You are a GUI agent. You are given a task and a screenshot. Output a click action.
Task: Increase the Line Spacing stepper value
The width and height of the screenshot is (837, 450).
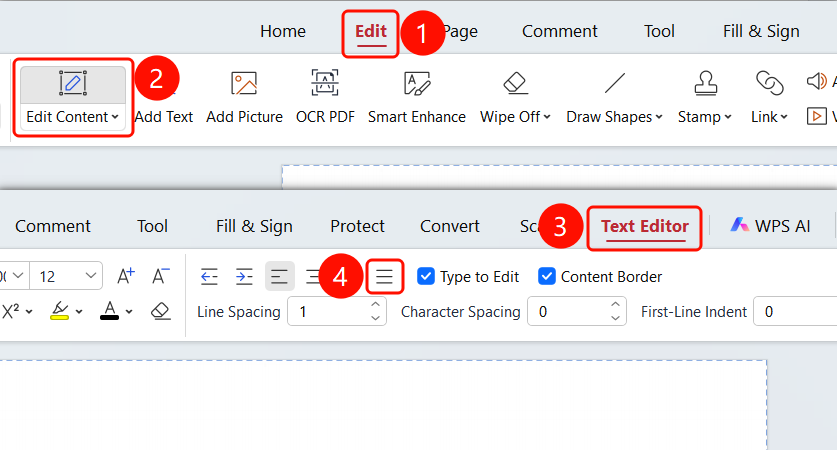[376, 305]
